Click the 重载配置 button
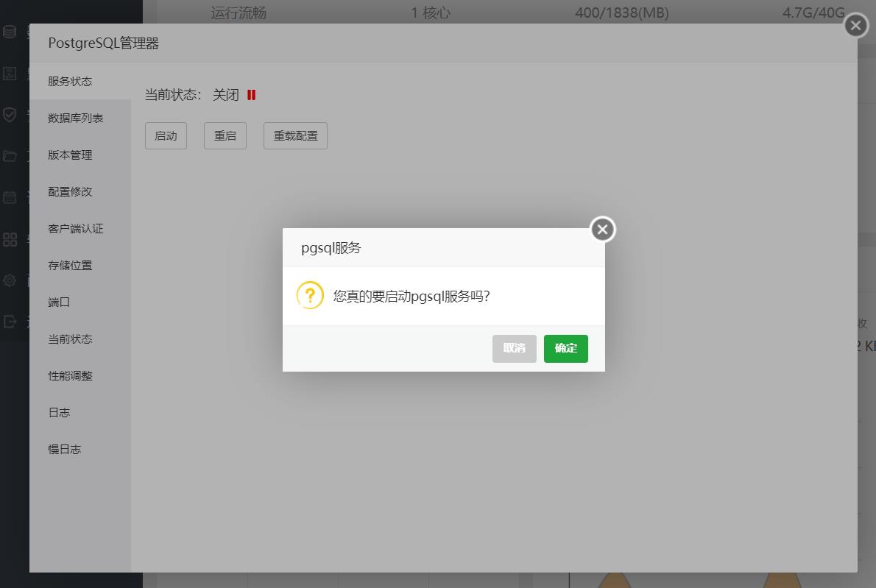 [295, 135]
